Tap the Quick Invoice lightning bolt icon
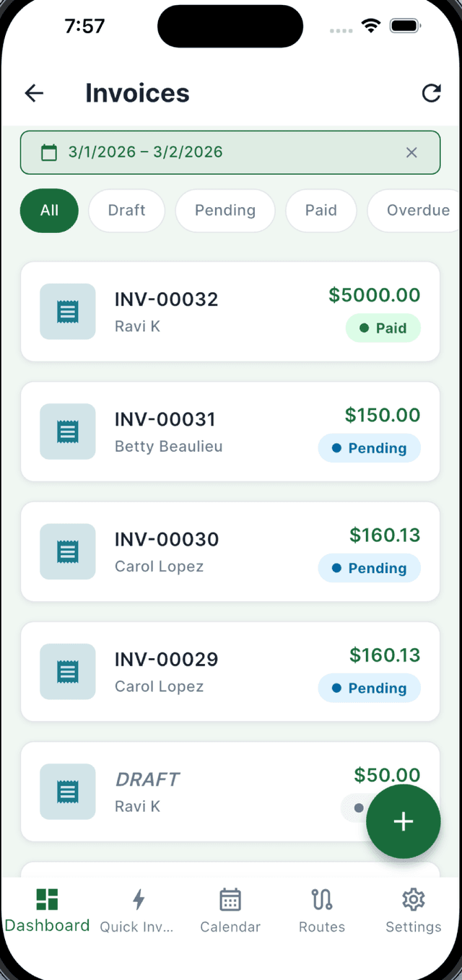Viewport: 462px width, 980px height. coord(138,899)
